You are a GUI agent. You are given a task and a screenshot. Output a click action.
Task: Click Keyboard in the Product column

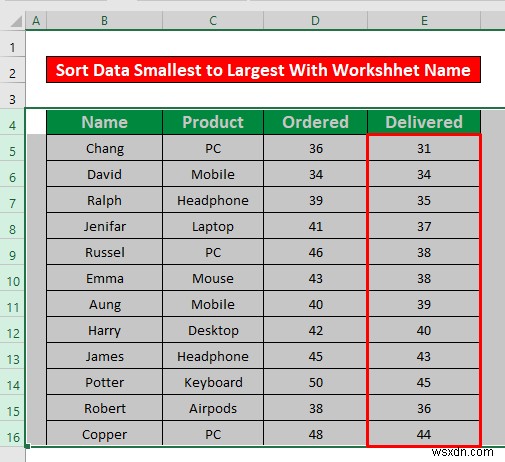tap(213, 382)
